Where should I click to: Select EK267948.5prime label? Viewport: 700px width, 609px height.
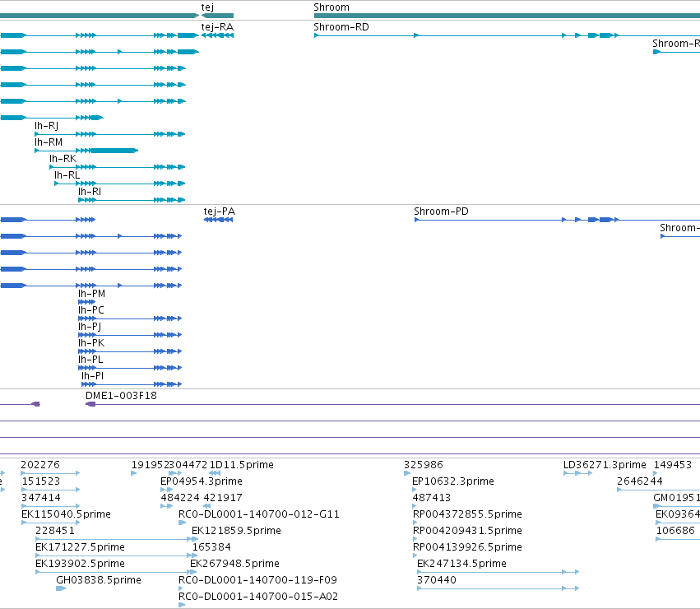click(234, 564)
